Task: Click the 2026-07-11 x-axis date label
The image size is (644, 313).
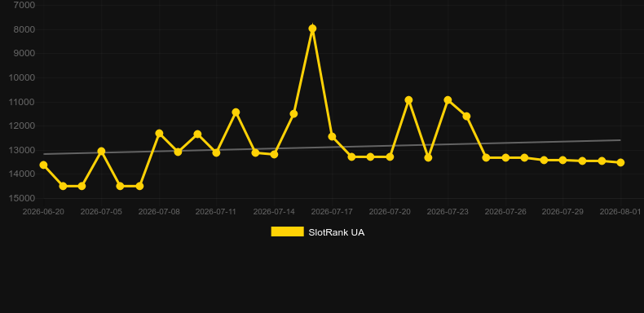Action: [216, 212]
